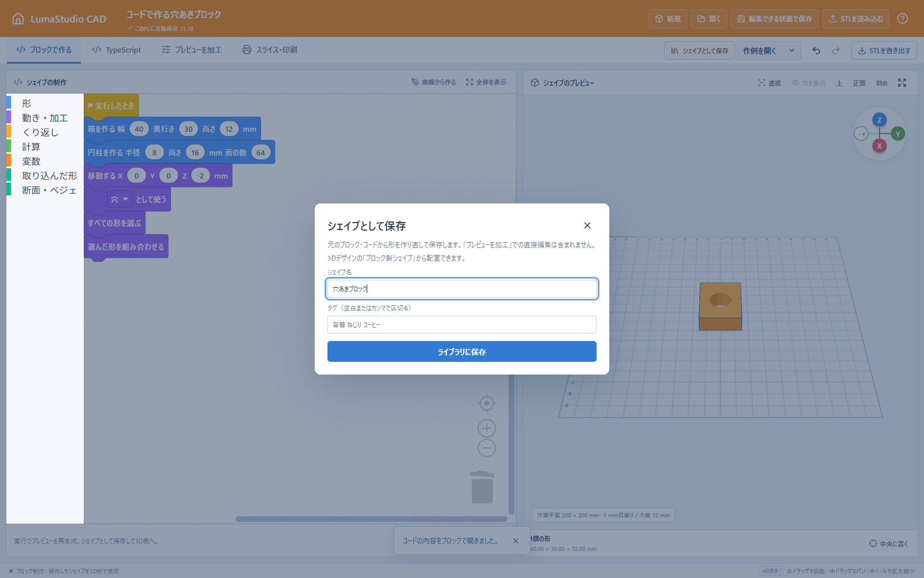Click the 中央に置く button
The height and width of the screenshot is (578, 924).
(889, 543)
